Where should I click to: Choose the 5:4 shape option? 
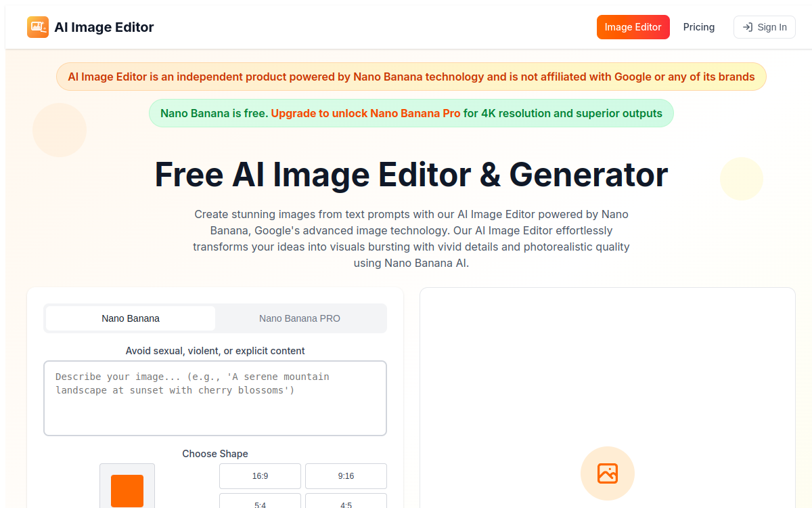click(x=260, y=501)
